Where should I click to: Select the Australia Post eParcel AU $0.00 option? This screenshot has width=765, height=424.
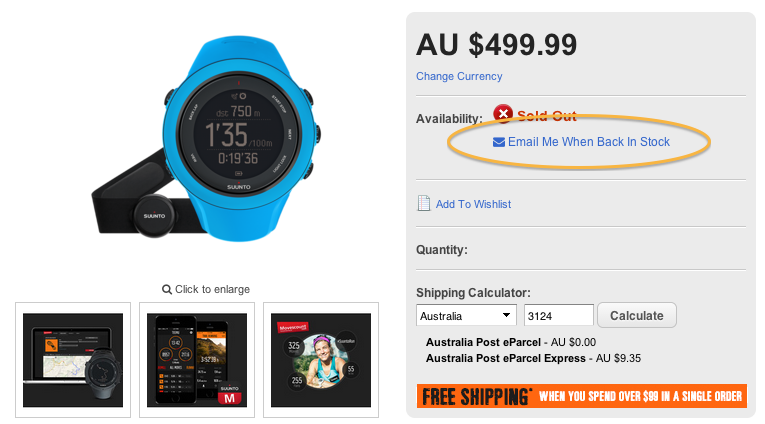[511, 342]
